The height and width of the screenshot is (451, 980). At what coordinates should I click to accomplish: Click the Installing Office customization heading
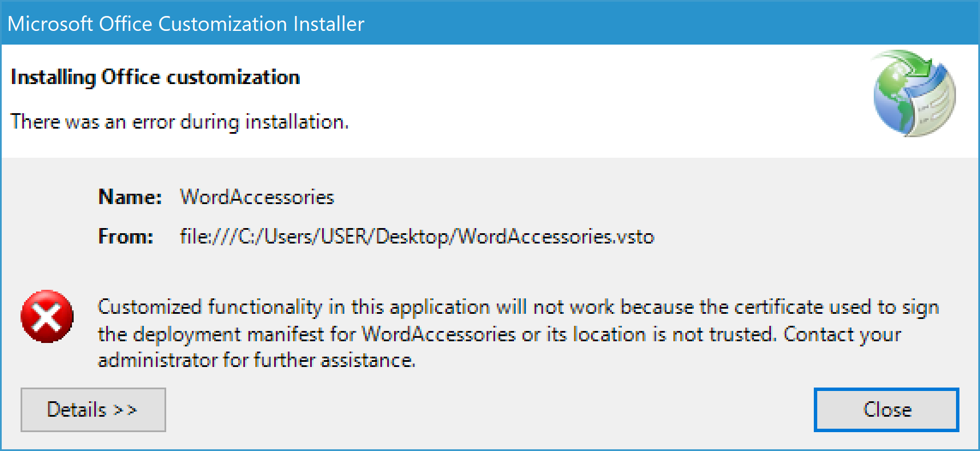[155, 77]
